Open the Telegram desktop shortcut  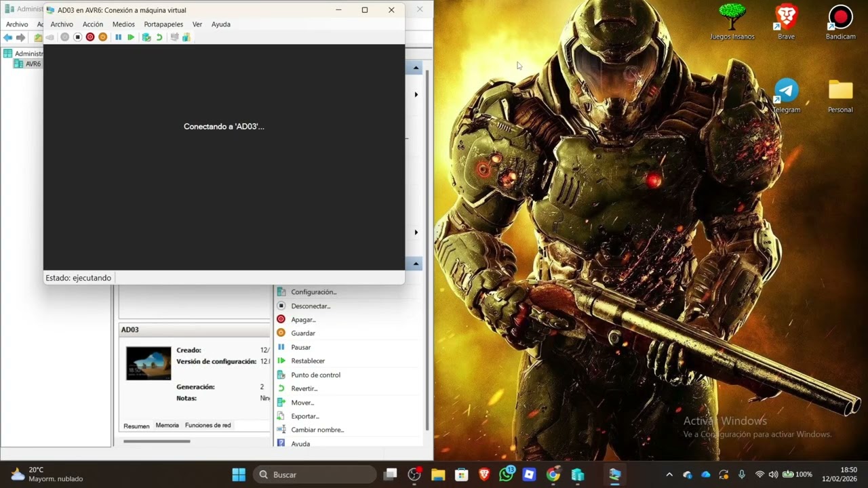[x=787, y=96]
